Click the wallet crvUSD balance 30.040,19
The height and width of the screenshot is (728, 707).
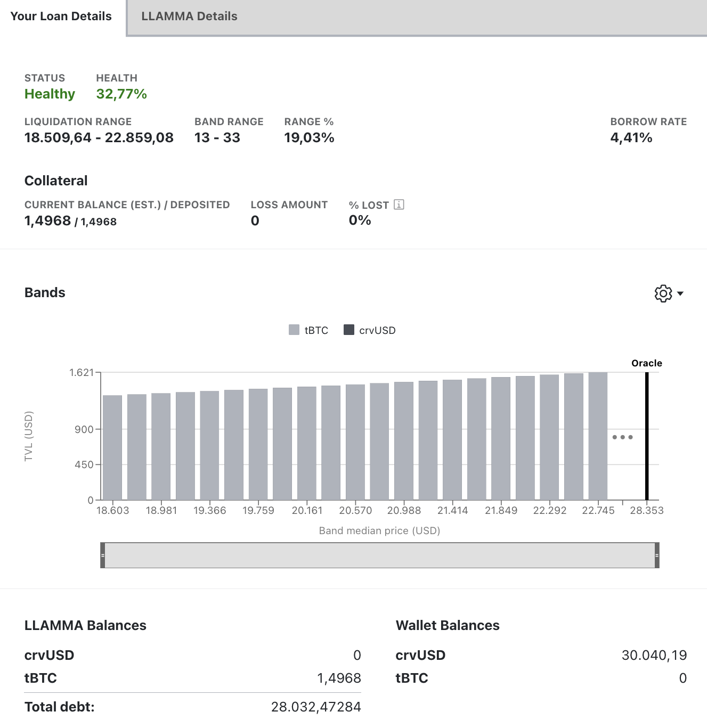[x=654, y=655]
